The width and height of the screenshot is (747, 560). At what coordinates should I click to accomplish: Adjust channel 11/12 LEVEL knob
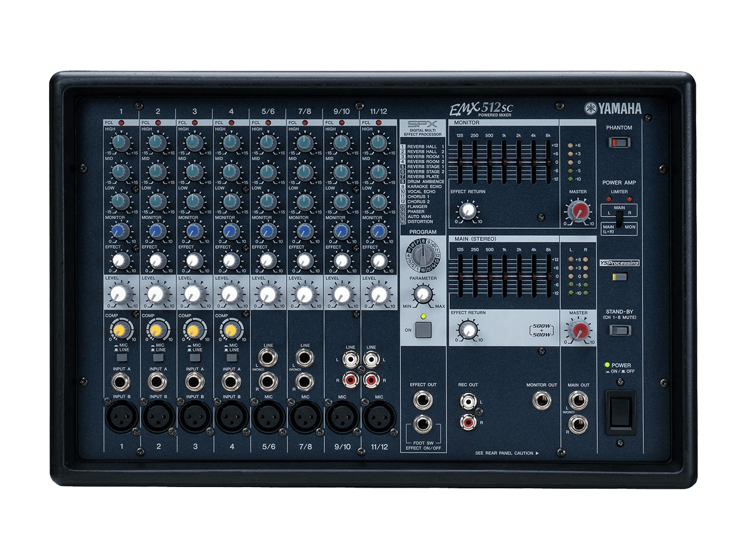[378, 295]
